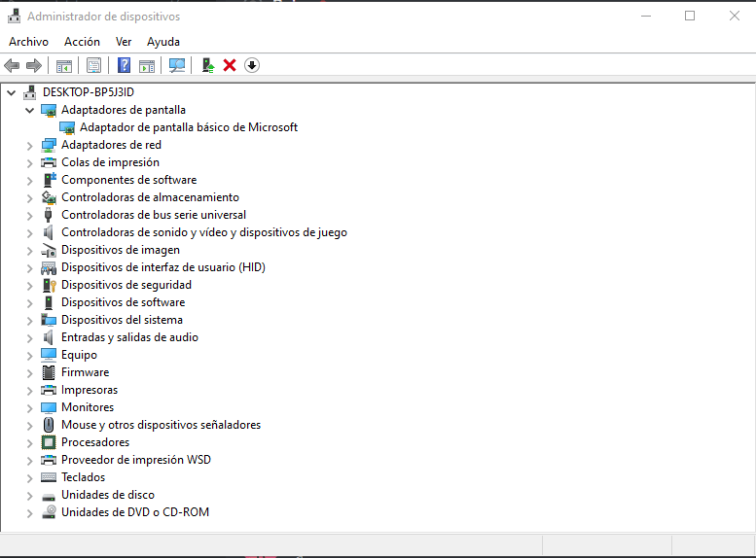
Task: Expand Unidades de disco node
Action: point(29,496)
